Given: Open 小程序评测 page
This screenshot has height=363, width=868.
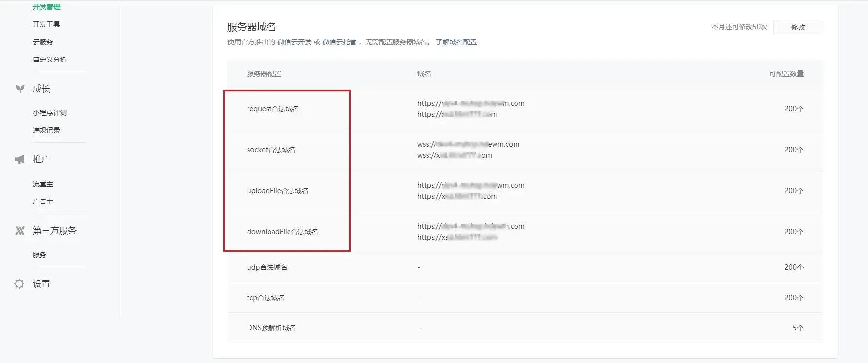Looking at the screenshot, I should click(x=50, y=113).
